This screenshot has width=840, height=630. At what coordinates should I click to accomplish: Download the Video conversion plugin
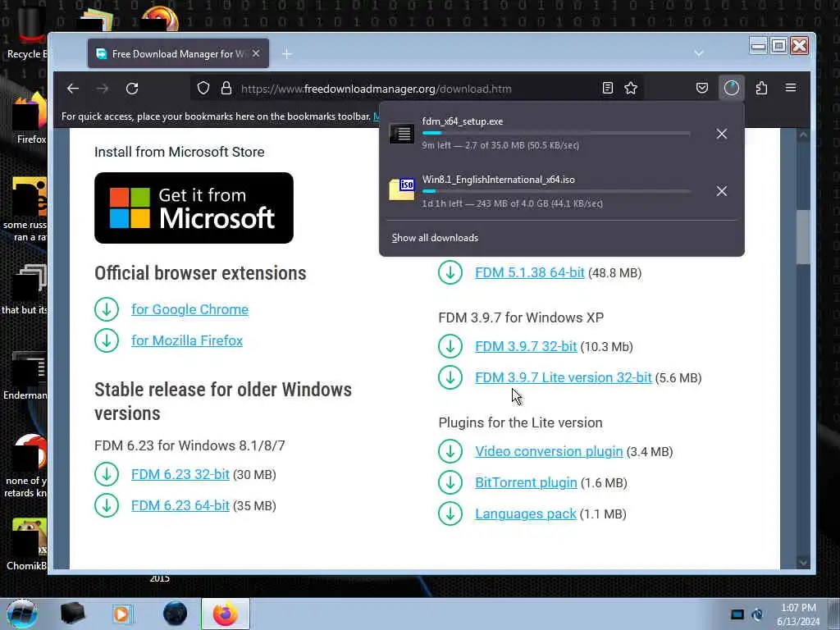point(549,452)
